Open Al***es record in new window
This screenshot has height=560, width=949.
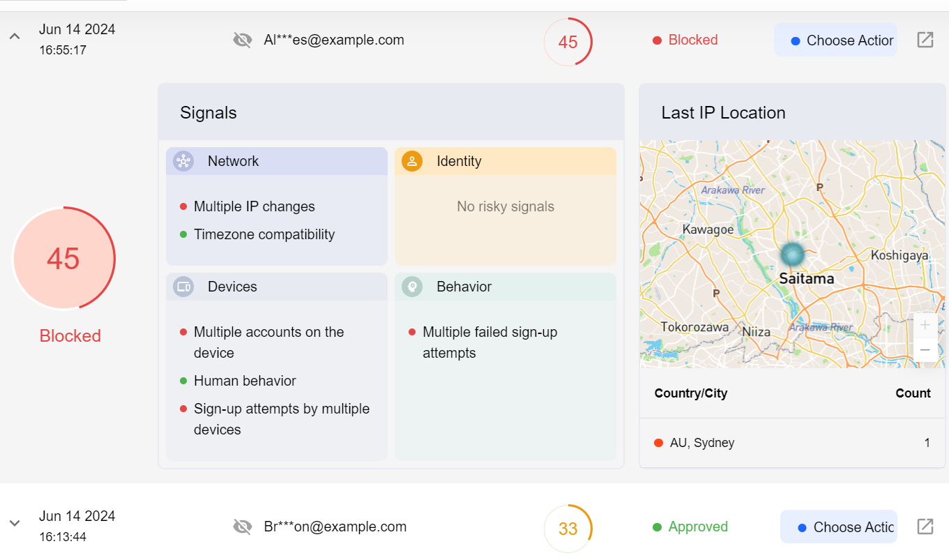925,40
